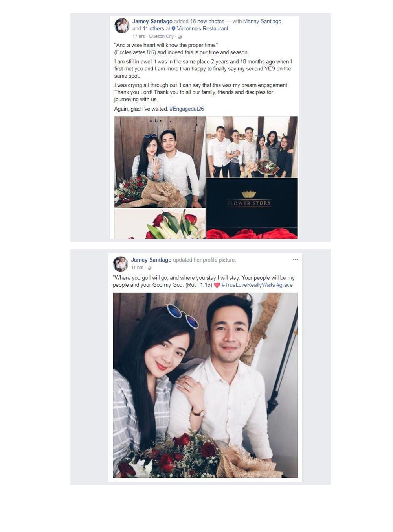Open Victorino's Restaurant location page

(x=202, y=28)
